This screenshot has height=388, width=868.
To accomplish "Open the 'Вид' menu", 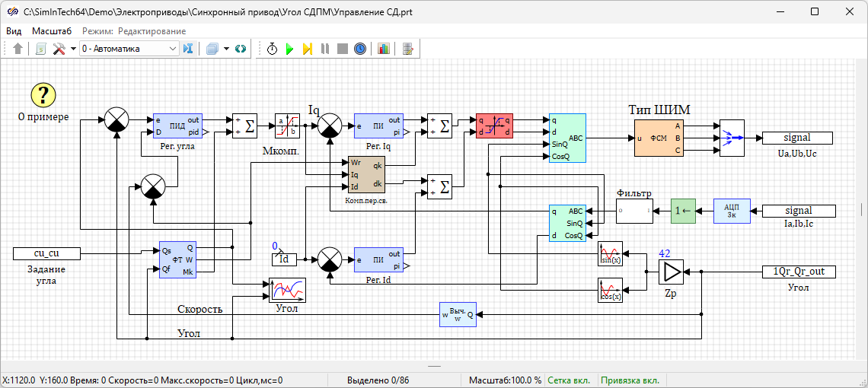I will 14,31.
